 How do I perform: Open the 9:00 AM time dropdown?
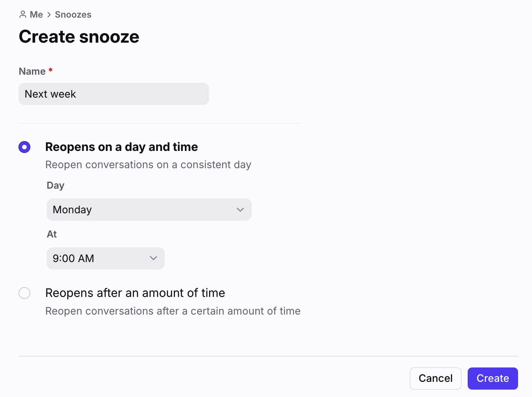click(x=106, y=258)
